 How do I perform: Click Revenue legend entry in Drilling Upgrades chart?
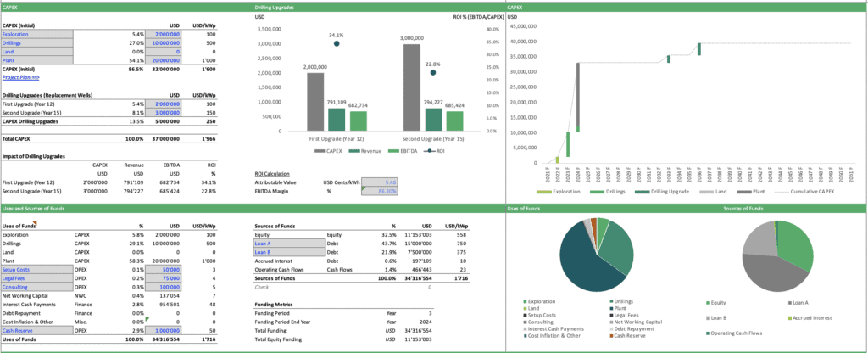(x=364, y=151)
